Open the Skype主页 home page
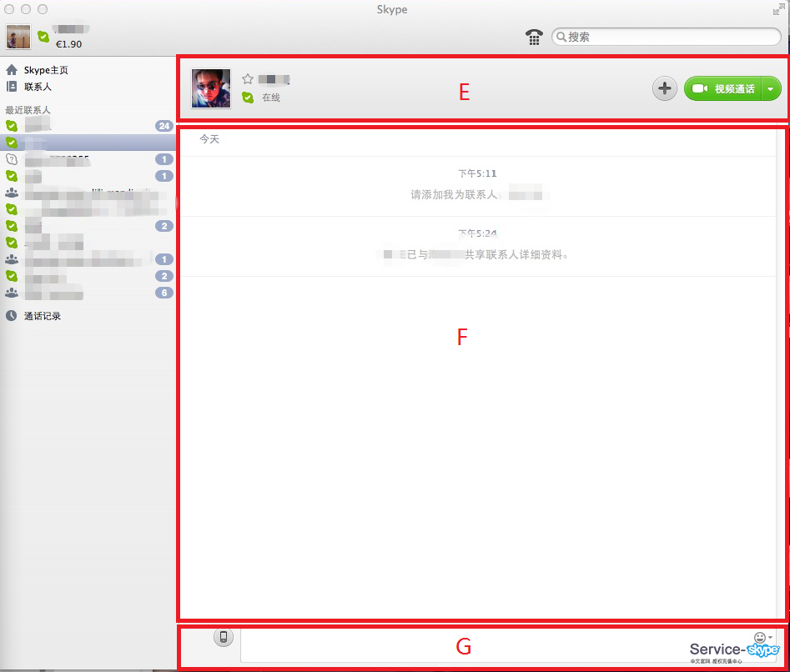This screenshot has width=790, height=672. click(x=46, y=70)
